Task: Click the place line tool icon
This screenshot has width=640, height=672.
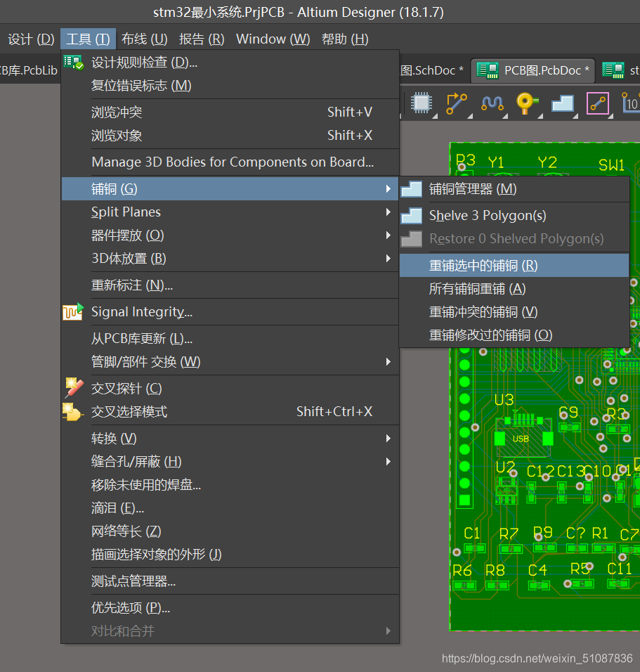Action: pyautogui.click(x=598, y=103)
